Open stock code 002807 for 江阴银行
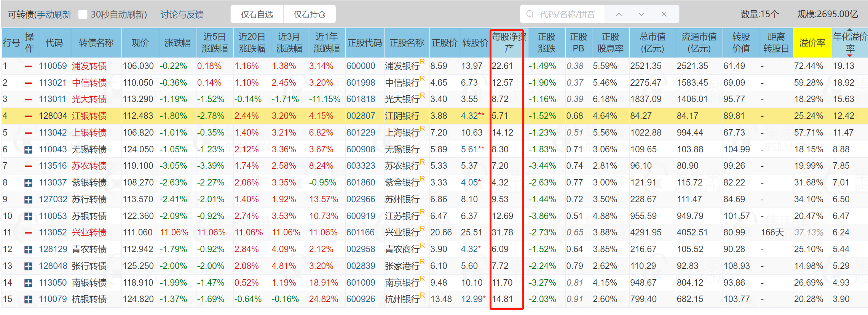The width and height of the screenshot is (868, 315). 361,116
